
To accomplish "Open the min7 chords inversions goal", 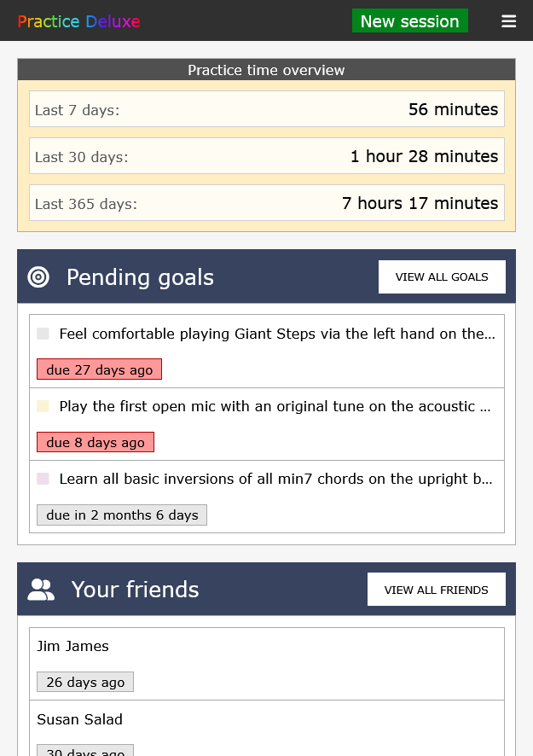I will pyautogui.click(x=275, y=479).
